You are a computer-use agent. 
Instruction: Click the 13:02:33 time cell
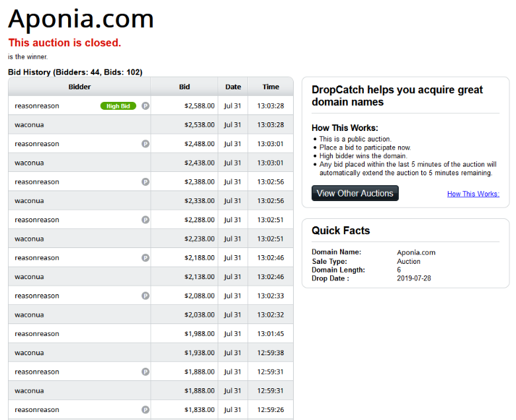coord(271,296)
